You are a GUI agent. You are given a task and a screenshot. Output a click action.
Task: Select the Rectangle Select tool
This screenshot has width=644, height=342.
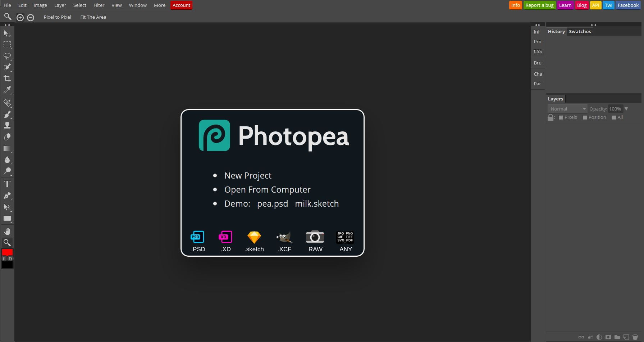click(x=7, y=45)
